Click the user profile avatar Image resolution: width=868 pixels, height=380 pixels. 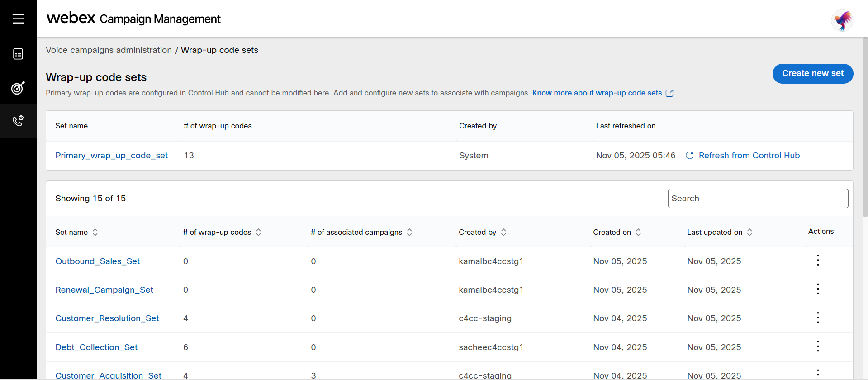(842, 21)
